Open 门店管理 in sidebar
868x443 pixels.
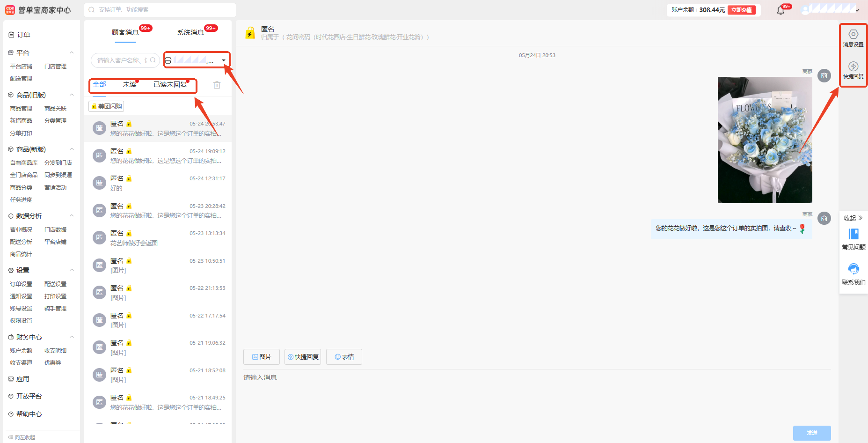click(55, 66)
